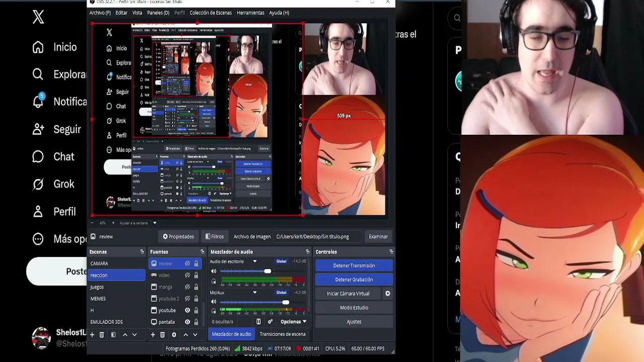Expand Audio del escritorio device dropdown
This screenshot has height=362, width=644.
(255, 261)
